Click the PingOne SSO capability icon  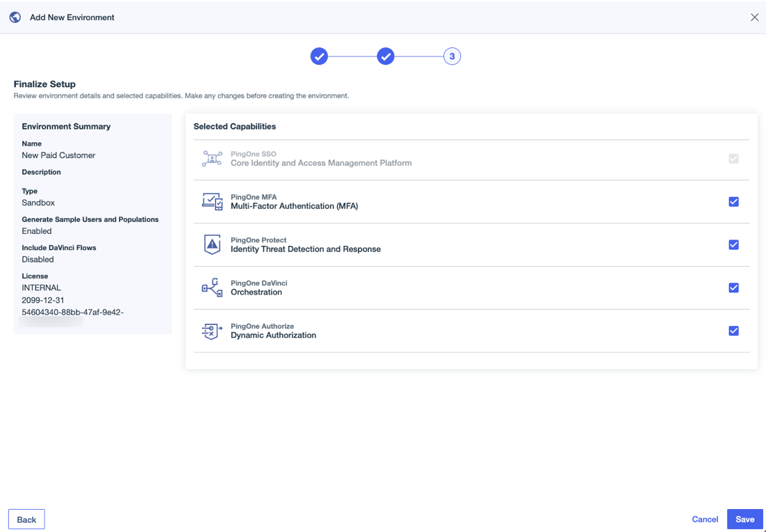click(x=212, y=159)
